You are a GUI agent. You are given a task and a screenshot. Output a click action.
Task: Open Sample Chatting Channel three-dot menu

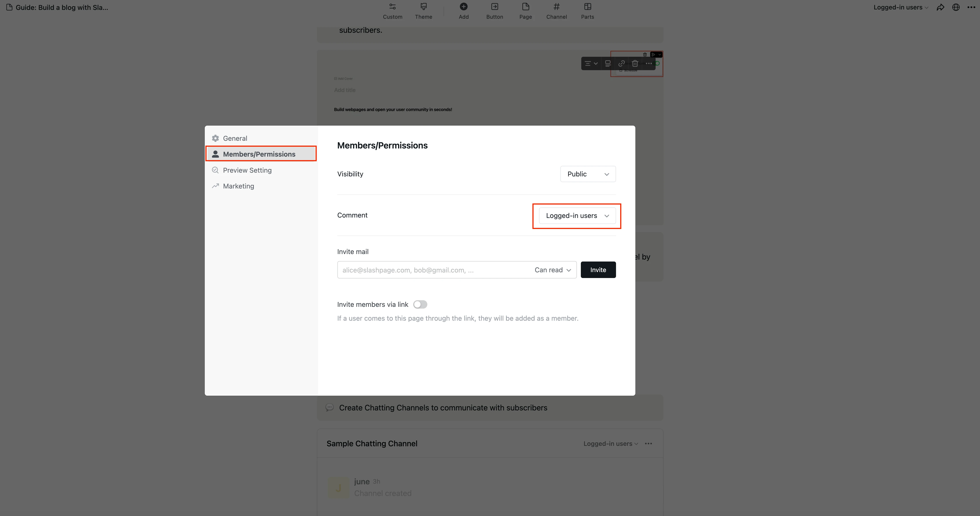pos(648,444)
